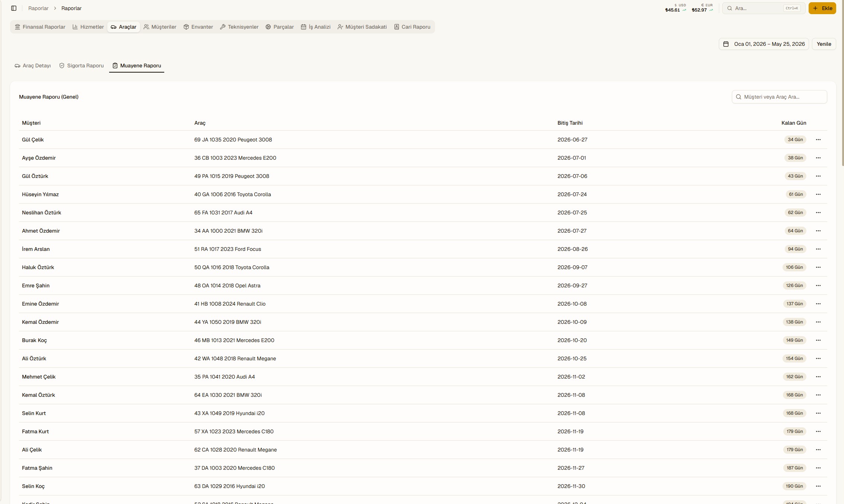844x504 pixels.
Task: Open row actions menu for Gül Çelik
Action: tap(818, 140)
